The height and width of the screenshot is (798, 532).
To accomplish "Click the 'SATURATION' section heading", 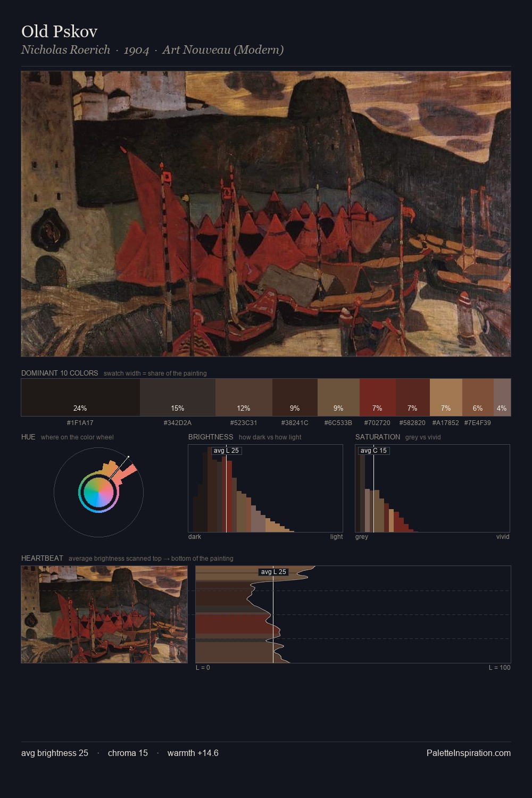I will coord(378,437).
